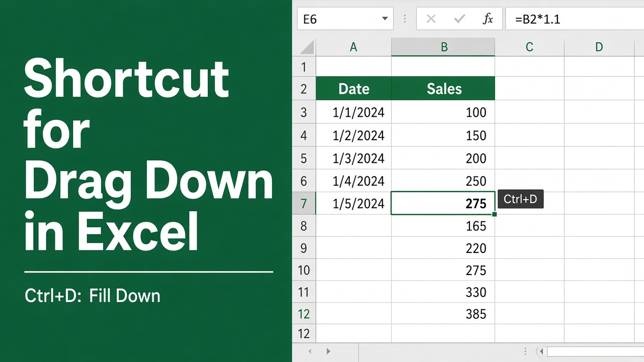Click the previous sheet arrow
The height and width of the screenshot is (362, 644).
click(309, 351)
